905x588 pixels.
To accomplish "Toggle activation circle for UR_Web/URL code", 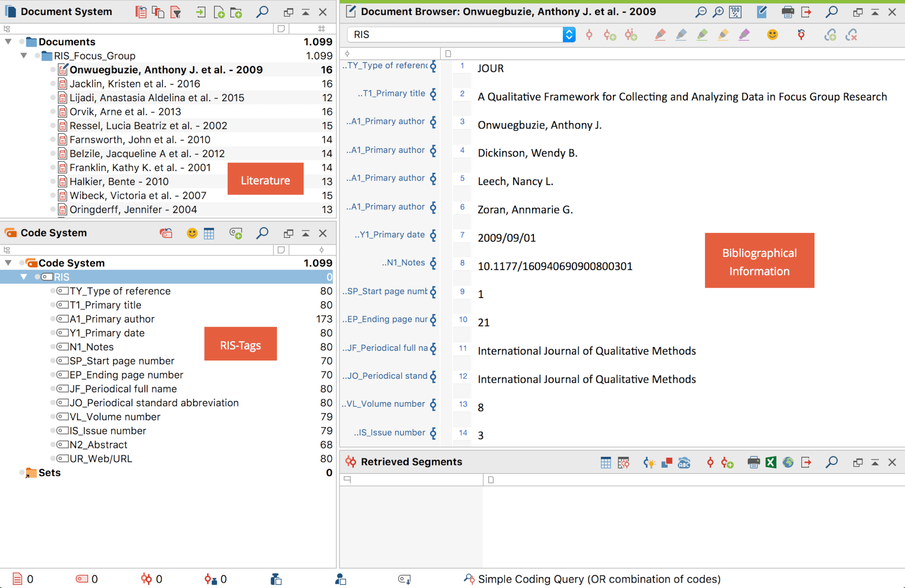I will (52, 459).
